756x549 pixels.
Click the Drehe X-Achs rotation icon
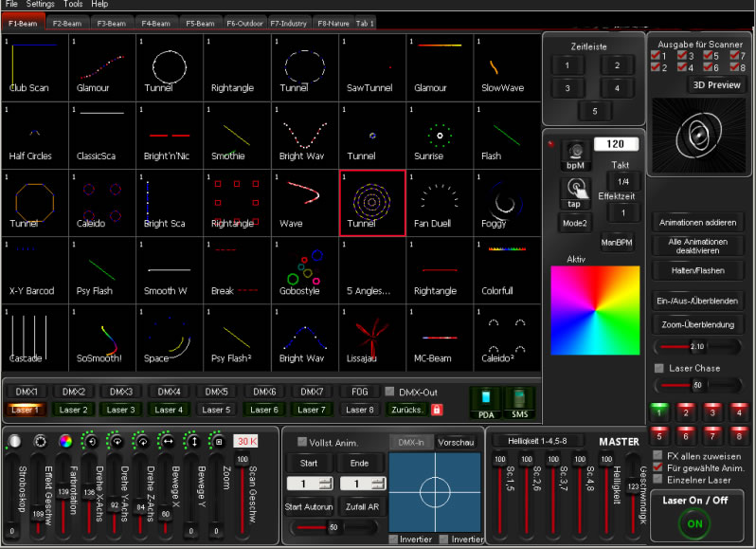point(91,441)
